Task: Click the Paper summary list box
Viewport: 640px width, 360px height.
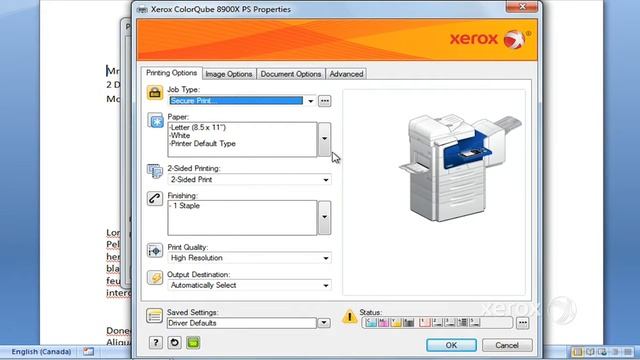Action: [242, 139]
